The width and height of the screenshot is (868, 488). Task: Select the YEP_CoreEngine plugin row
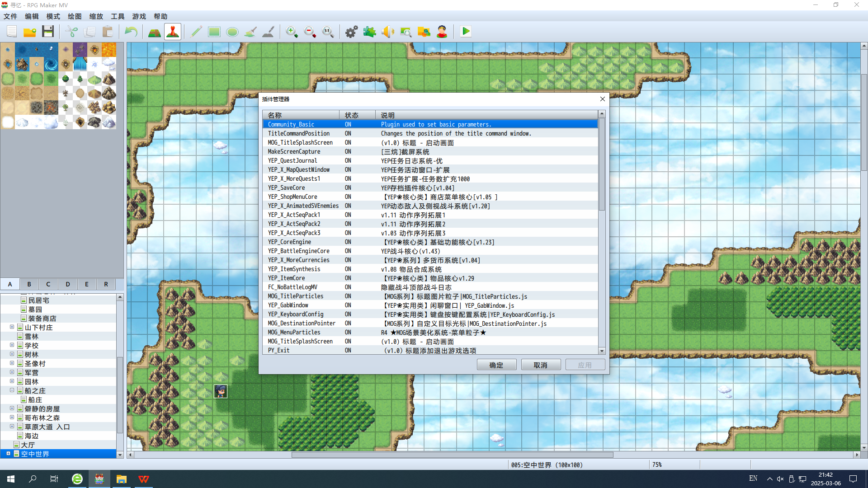click(430, 242)
